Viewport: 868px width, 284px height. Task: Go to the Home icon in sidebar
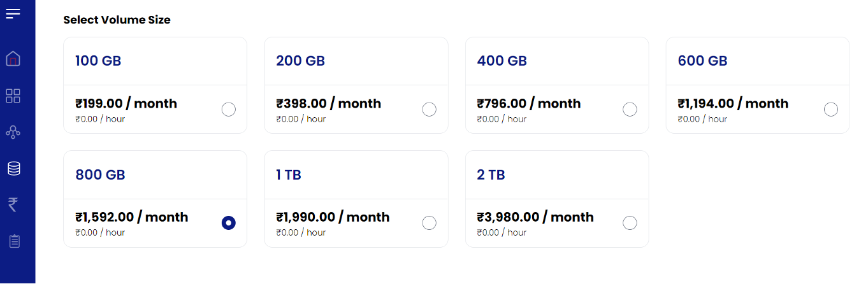pos(13,59)
